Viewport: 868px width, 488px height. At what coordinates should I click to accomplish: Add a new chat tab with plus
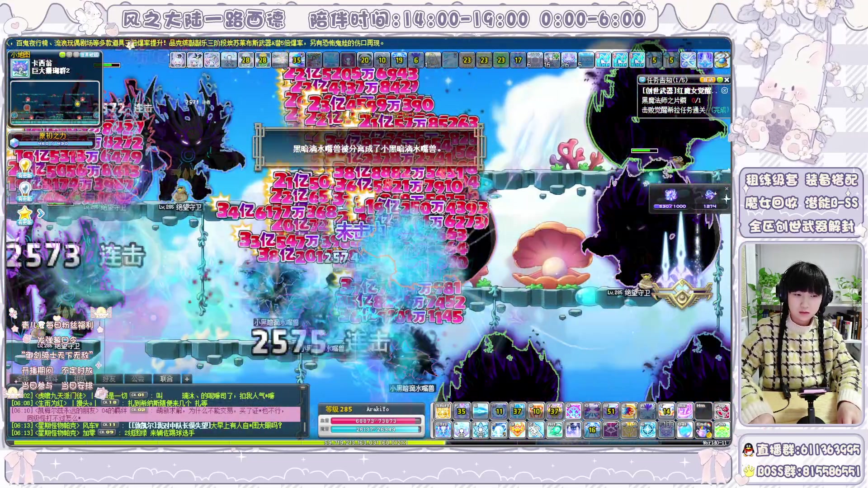coord(187,379)
